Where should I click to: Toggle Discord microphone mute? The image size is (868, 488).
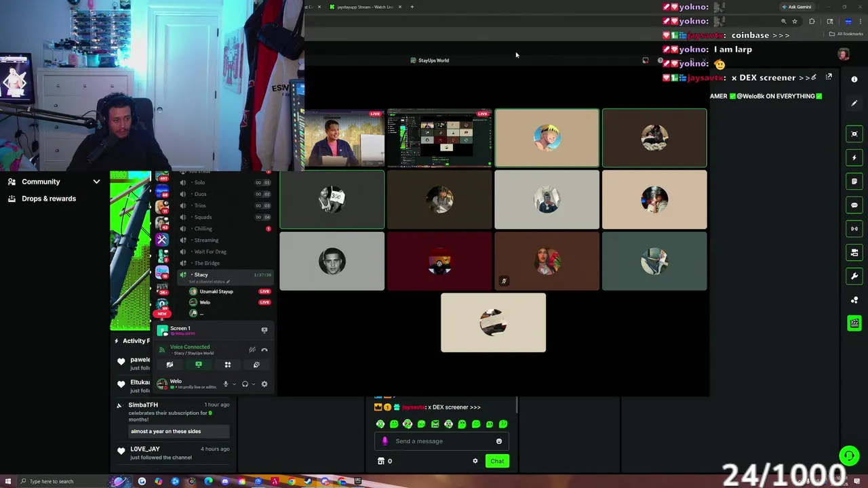tap(226, 384)
